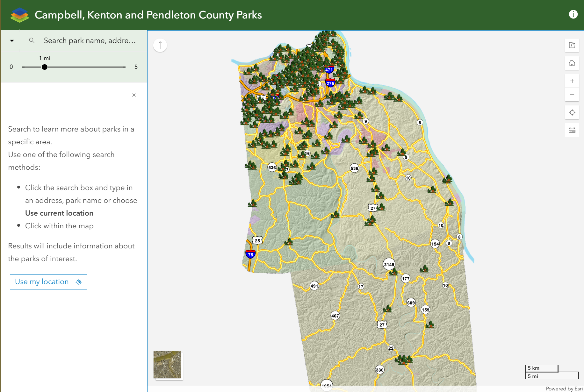Click the Powered by Esri link
This screenshot has height=392, width=584.
tap(564, 388)
